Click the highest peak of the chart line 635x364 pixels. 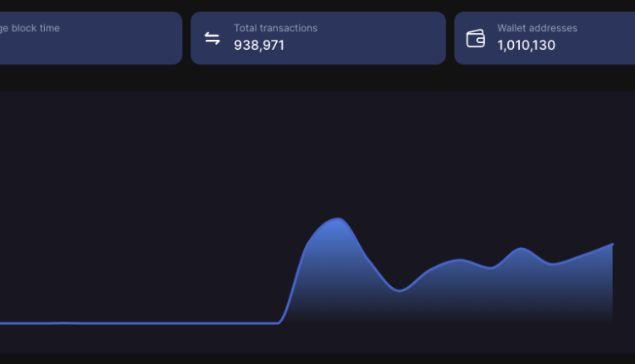tap(337, 218)
